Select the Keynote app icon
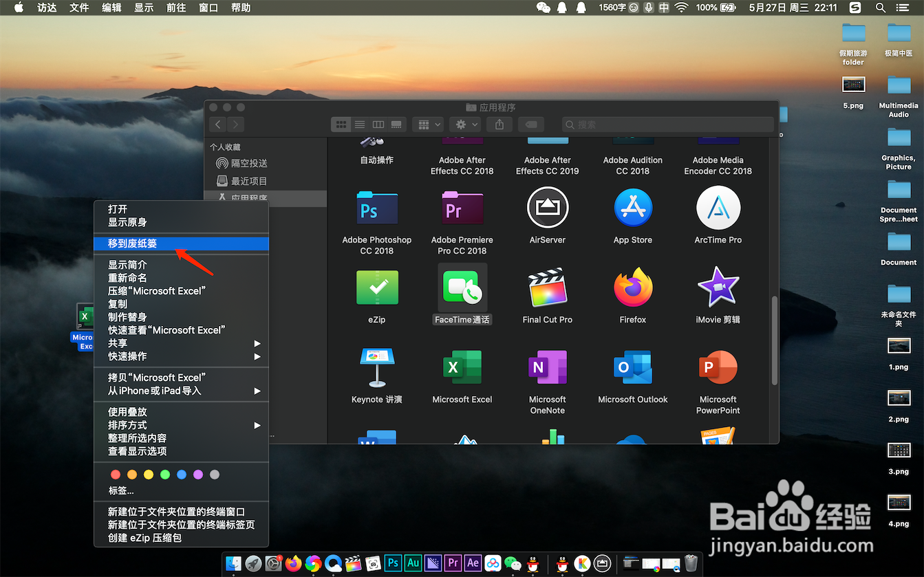This screenshot has width=924, height=577. [x=377, y=367]
